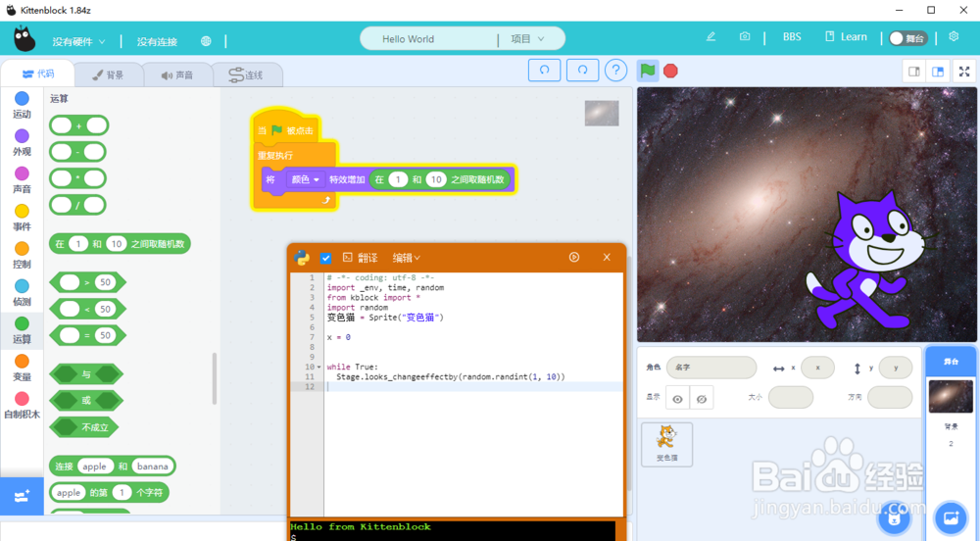The width and height of the screenshot is (980, 541).
Task: Open the 没有硬件 hardware dropdown
Action: (x=78, y=41)
